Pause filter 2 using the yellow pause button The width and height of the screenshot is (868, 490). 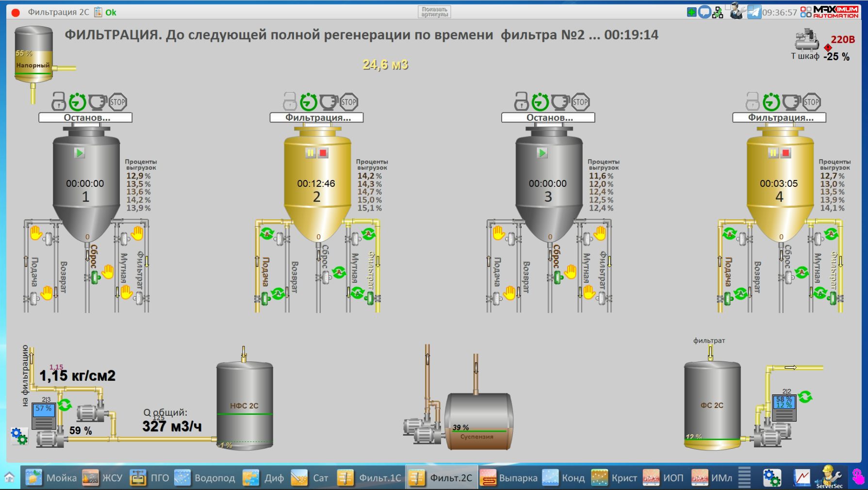coord(311,153)
